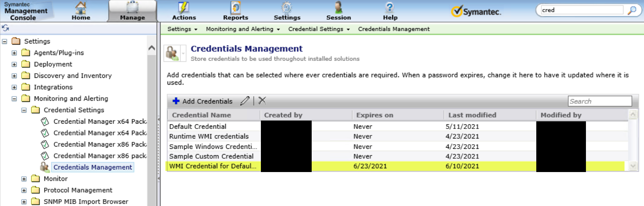Viewport: 644px width, 206px height.
Task: Click the pencil edit credential icon
Action: pyautogui.click(x=245, y=101)
